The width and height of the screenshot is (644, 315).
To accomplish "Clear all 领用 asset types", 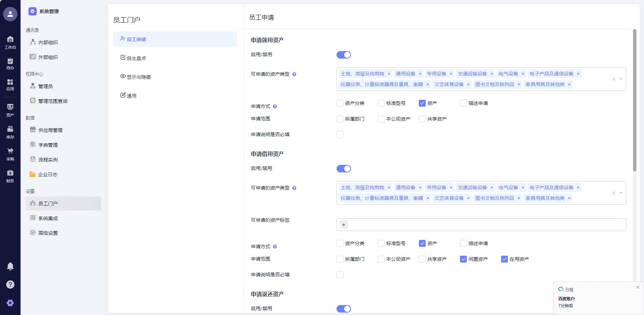I will 614,79.
